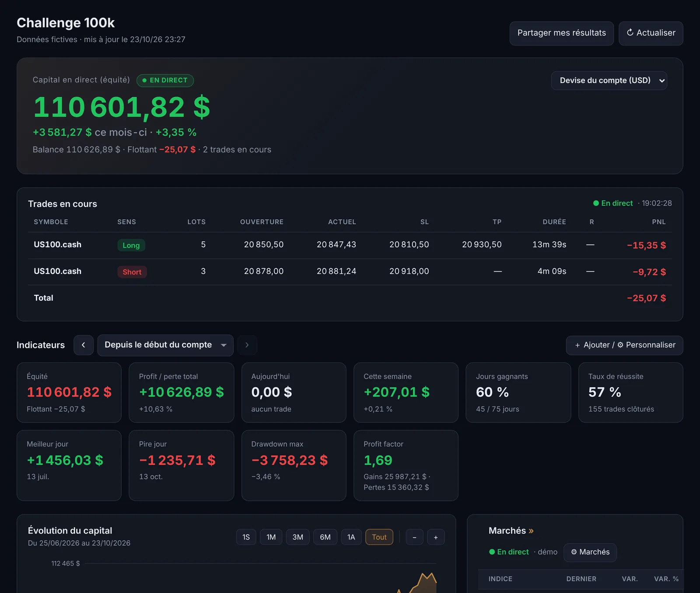
Task: Select the 6M chart range
Action: (x=325, y=537)
